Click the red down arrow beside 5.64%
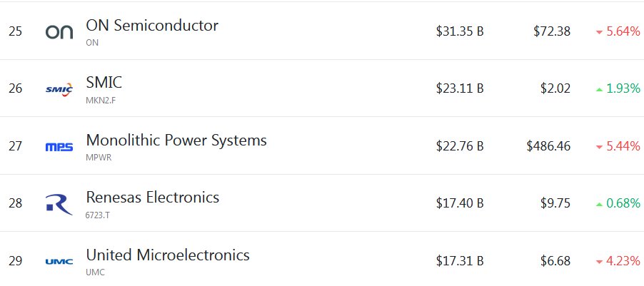 coord(599,32)
